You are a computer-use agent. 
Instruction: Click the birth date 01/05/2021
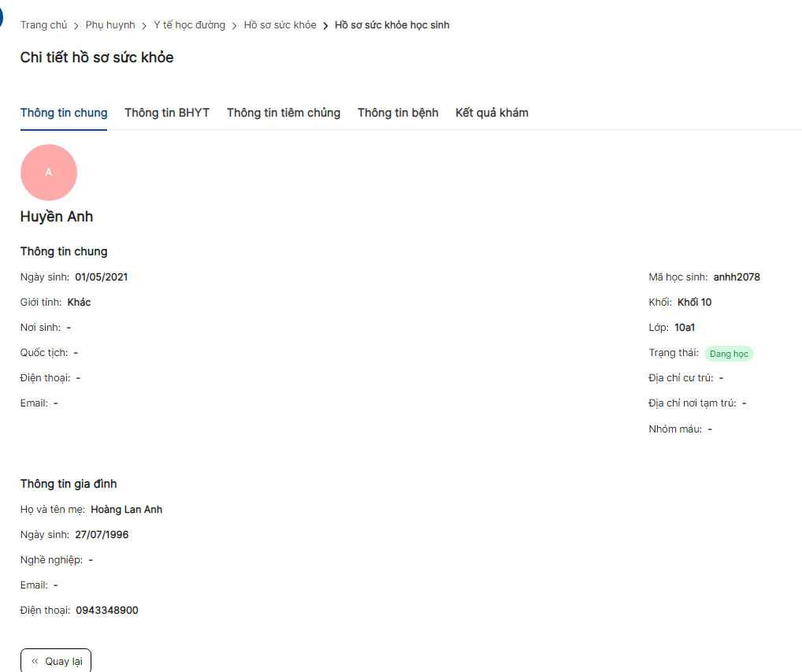pos(102,277)
